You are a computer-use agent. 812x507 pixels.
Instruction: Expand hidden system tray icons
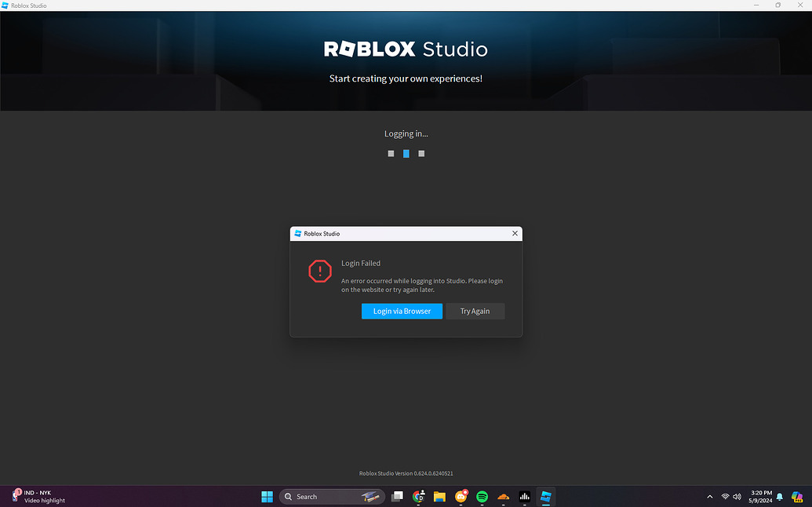tap(709, 496)
